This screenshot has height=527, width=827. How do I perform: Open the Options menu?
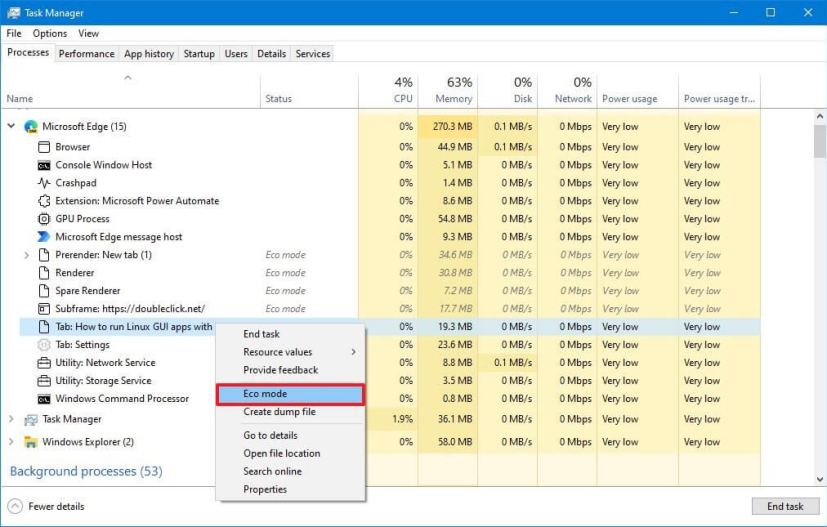[x=50, y=33]
